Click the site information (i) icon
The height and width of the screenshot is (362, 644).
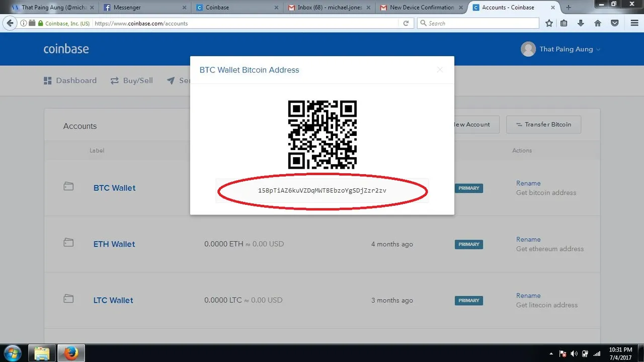24,23
